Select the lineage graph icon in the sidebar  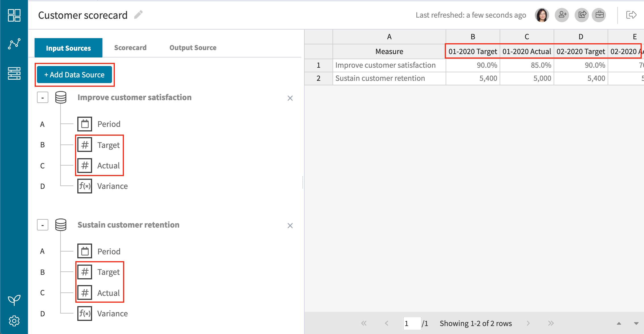coord(14,43)
